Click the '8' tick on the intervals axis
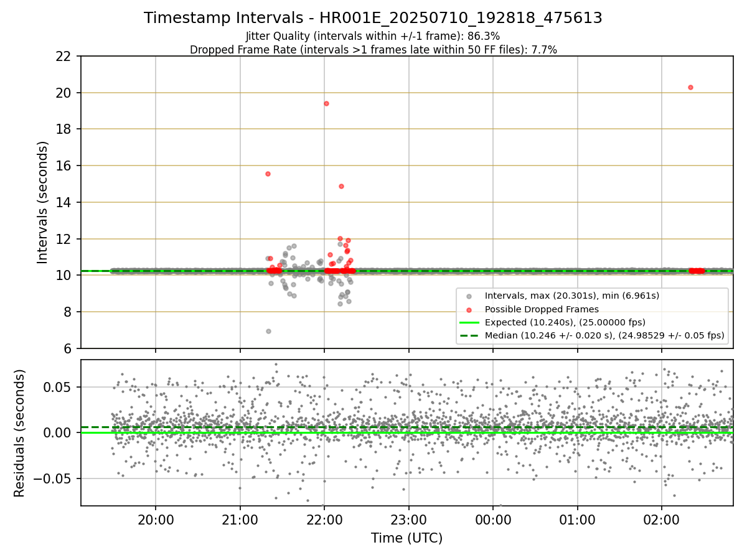This screenshot has width=747, height=560. (67, 312)
